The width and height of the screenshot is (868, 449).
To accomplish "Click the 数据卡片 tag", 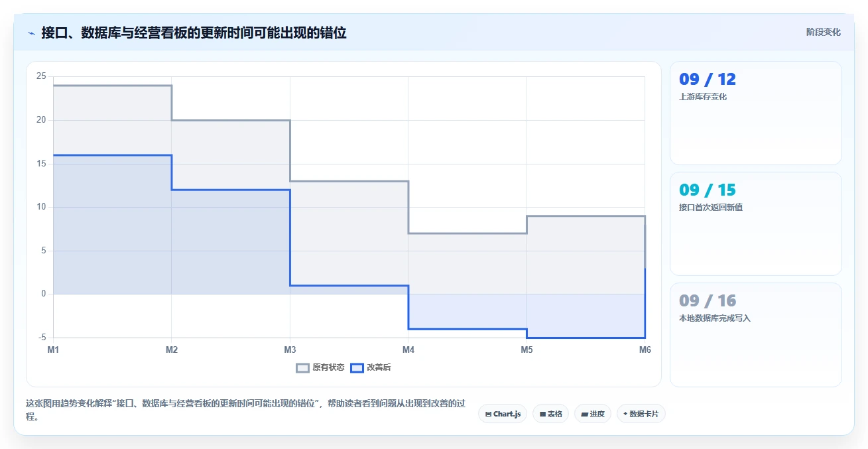I will point(641,414).
